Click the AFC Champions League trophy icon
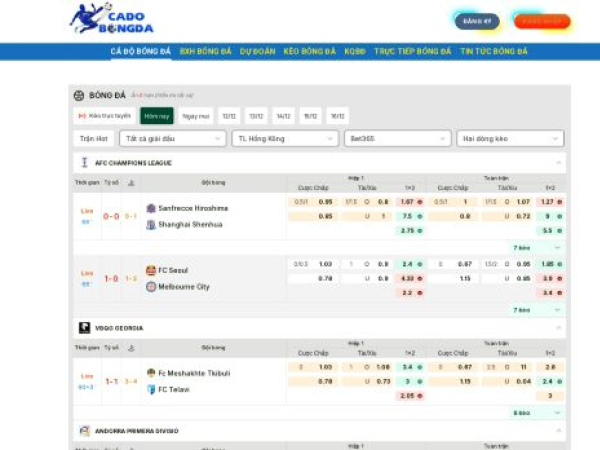The image size is (600, 450). click(x=85, y=162)
